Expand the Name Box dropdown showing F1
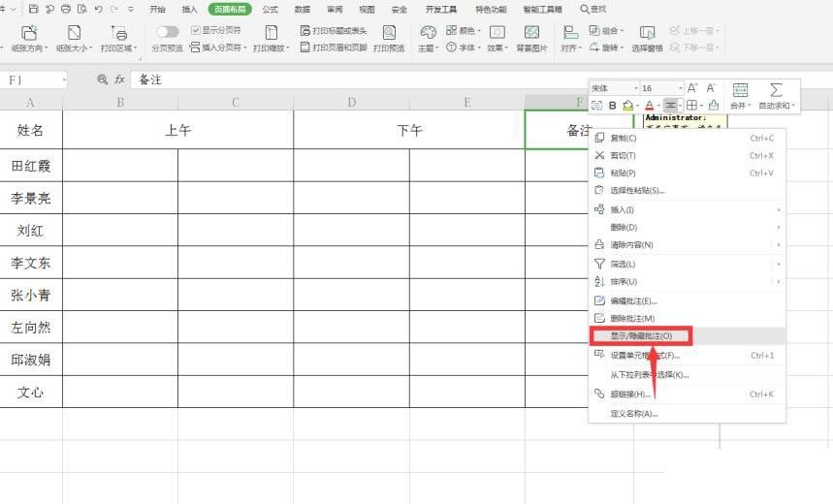The width and height of the screenshot is (833, 504). tap(64, 79)
